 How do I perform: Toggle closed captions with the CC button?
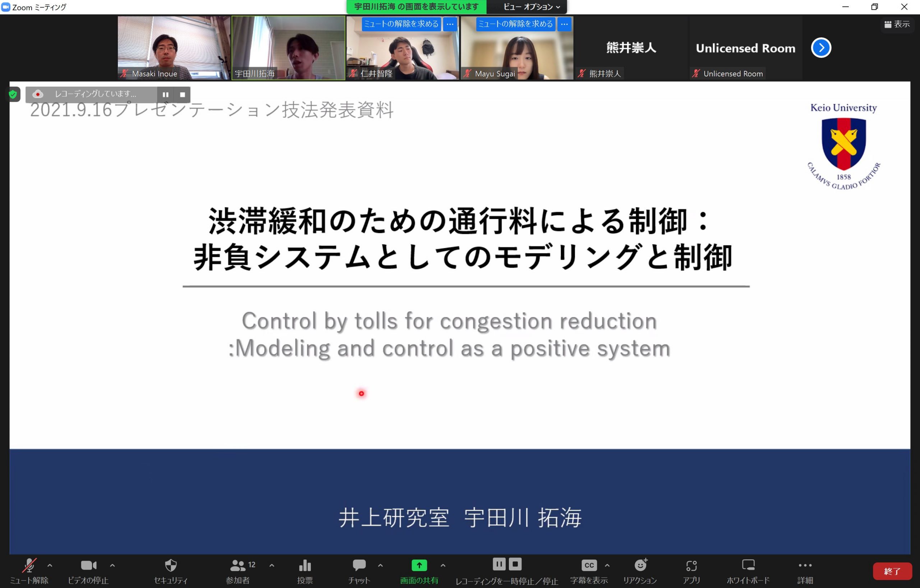(589, 565)
